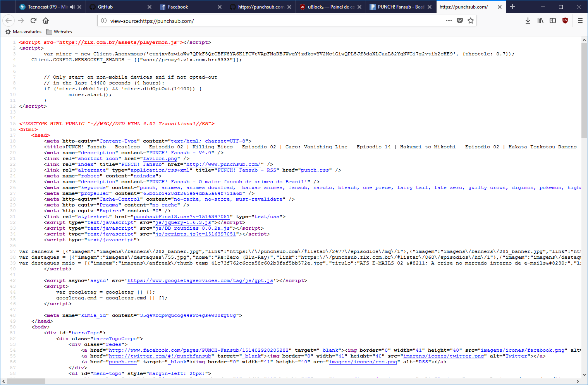Click the Library (bookshelf) toolbar icon
Screen dimensions: 588x385
pos(540,21)
